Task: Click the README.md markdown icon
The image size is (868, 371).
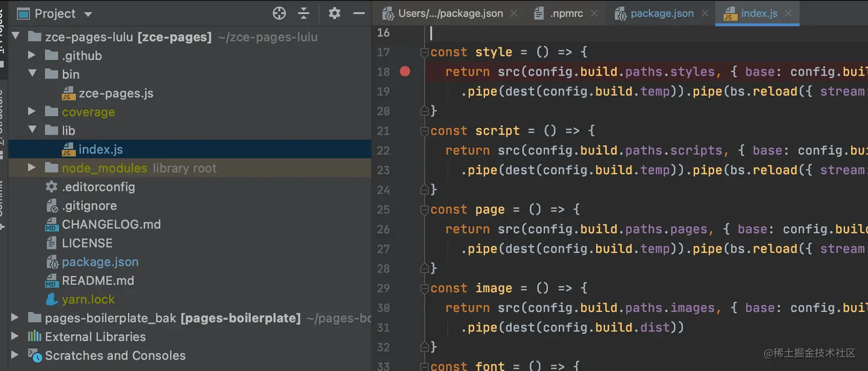Action: pos(52,280)
